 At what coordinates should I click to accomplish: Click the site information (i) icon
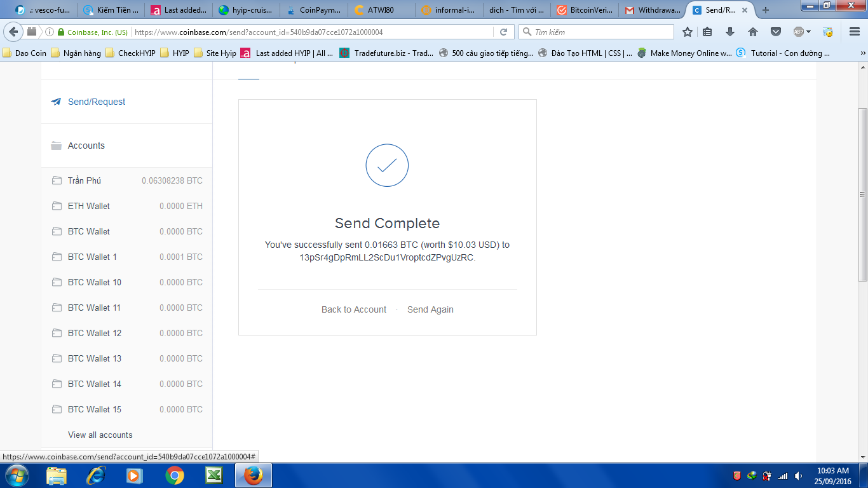pyautogui.click(x=49, y=32)
